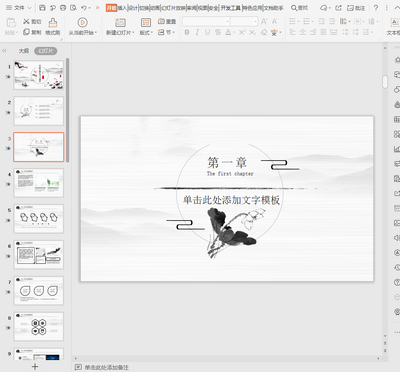This screenshot has width=400, height=372.
Task: Collapse the slide panel with double chevron
Action: (4, 51)
